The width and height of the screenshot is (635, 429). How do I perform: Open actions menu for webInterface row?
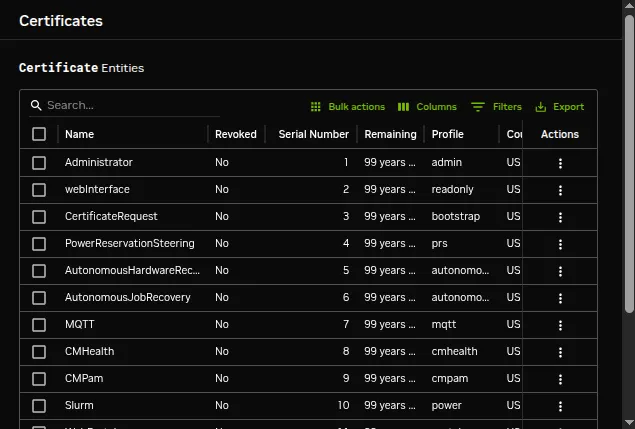(560, 190)
